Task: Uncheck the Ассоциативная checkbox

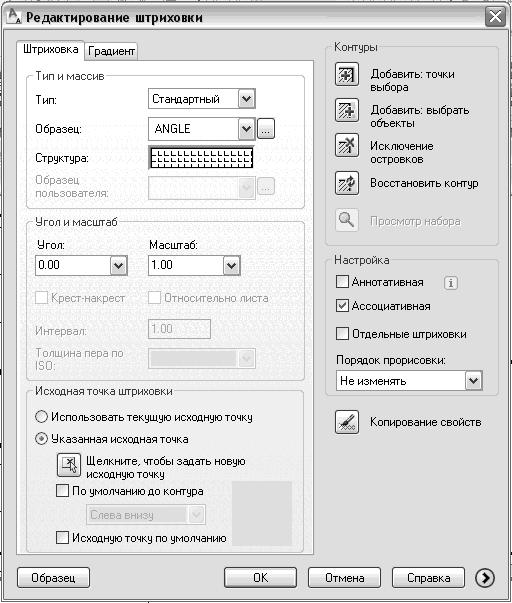Action: 342,306
